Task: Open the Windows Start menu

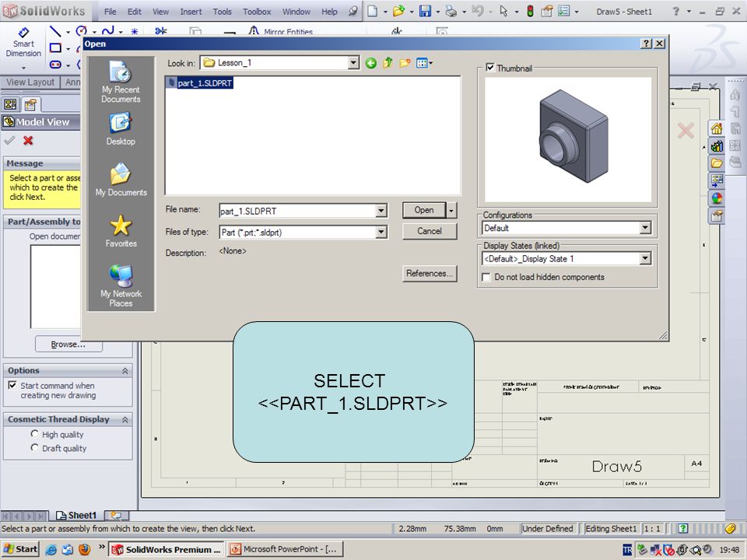Action: 20,549
